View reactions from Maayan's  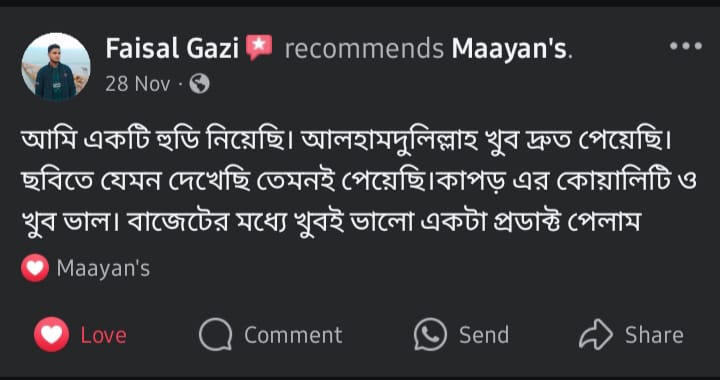(103, 269)
